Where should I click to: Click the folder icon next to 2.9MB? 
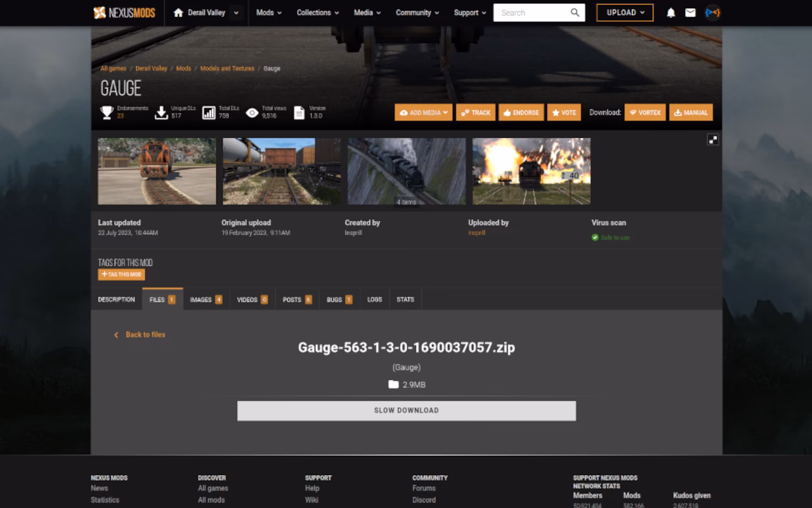[393, 385]
